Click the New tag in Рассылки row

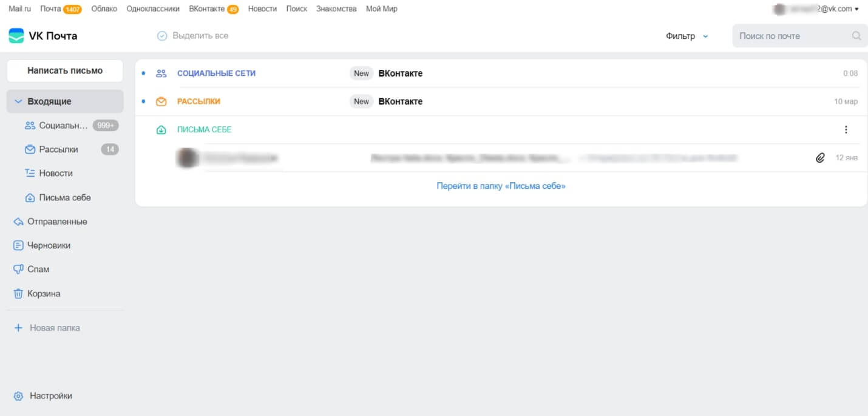[361, 101]
